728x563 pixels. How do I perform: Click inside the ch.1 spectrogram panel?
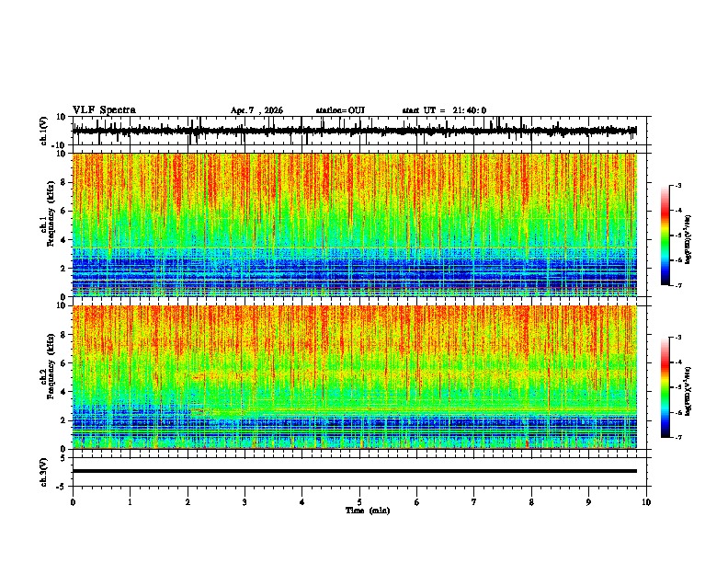tap(355, 224)
